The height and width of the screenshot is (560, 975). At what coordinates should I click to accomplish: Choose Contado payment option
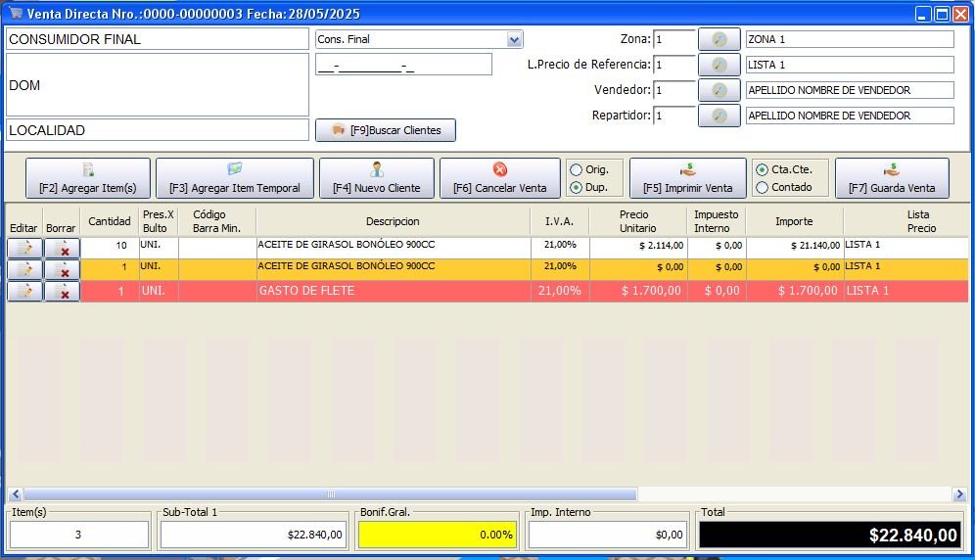pyautogui.click(x=763, y=187)
